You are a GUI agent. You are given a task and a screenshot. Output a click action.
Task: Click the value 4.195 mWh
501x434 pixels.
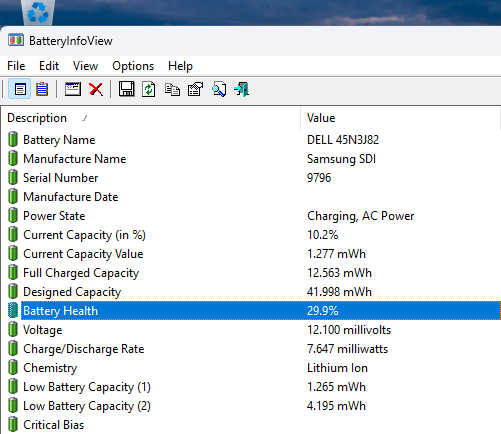(336, 406)
